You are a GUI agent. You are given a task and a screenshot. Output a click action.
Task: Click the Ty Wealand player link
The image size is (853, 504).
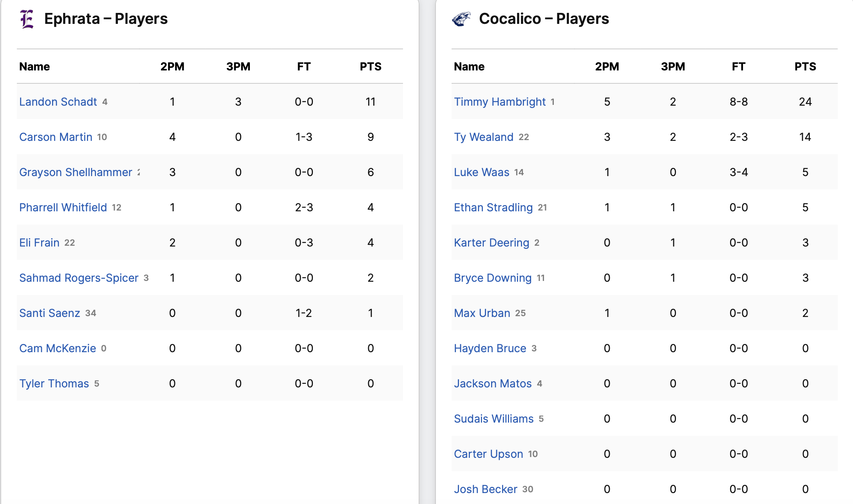click(x=484, y=137)
